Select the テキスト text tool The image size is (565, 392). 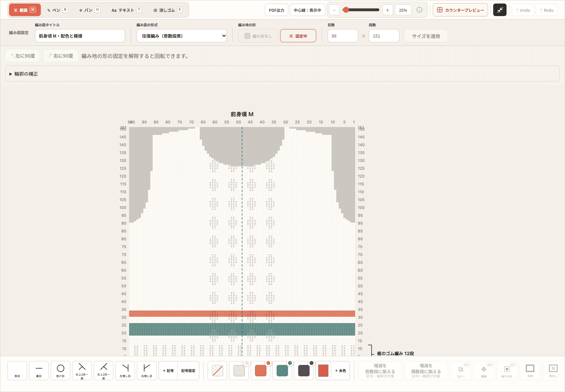click(x=126, y=10)
